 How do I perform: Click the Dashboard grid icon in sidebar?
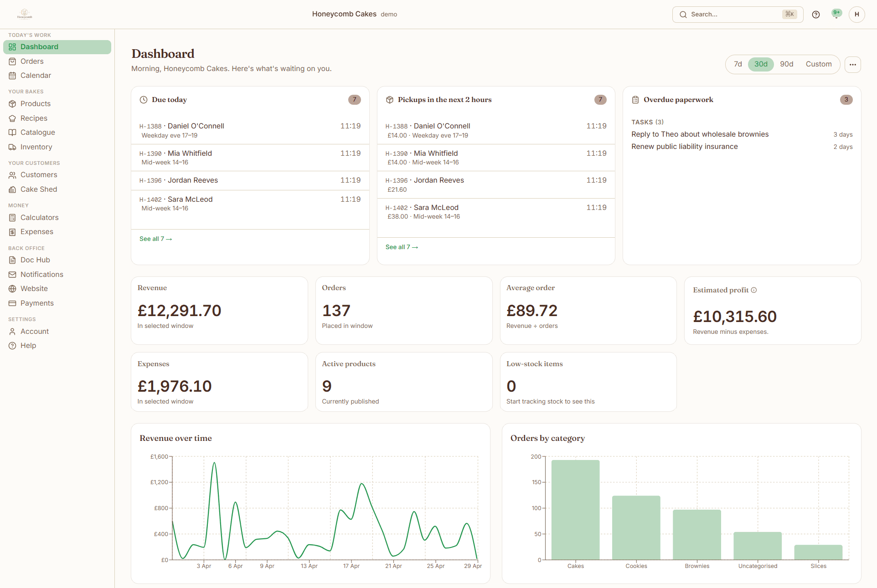(12, 47)
